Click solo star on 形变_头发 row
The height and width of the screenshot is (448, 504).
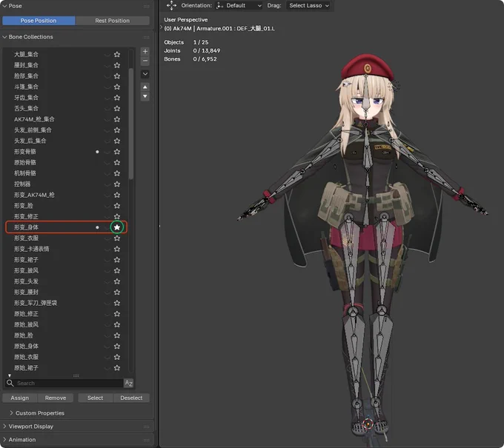pos(117,281)
